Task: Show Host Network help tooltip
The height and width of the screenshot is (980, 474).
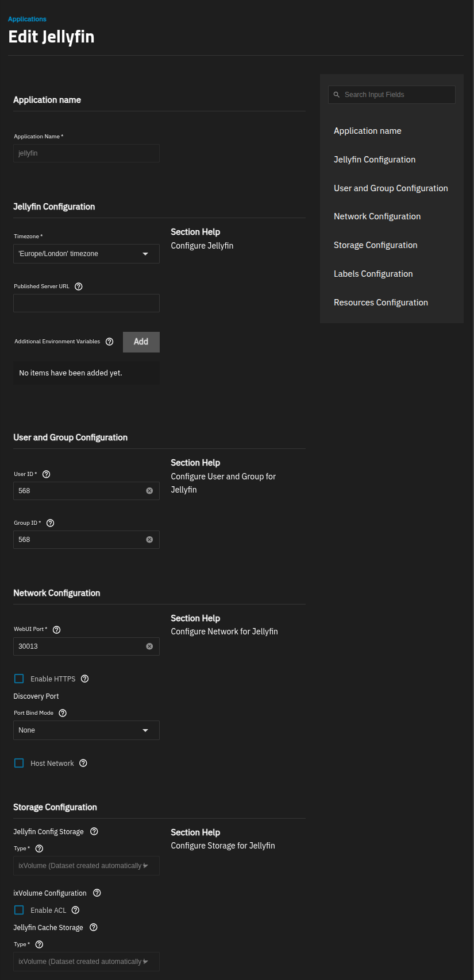Action: click(x=83, y=763)
